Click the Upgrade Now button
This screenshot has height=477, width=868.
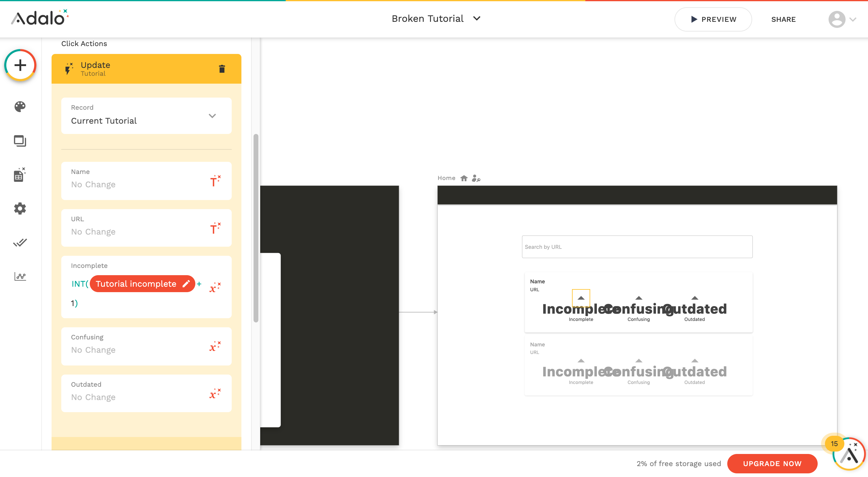tap(772, 463)
